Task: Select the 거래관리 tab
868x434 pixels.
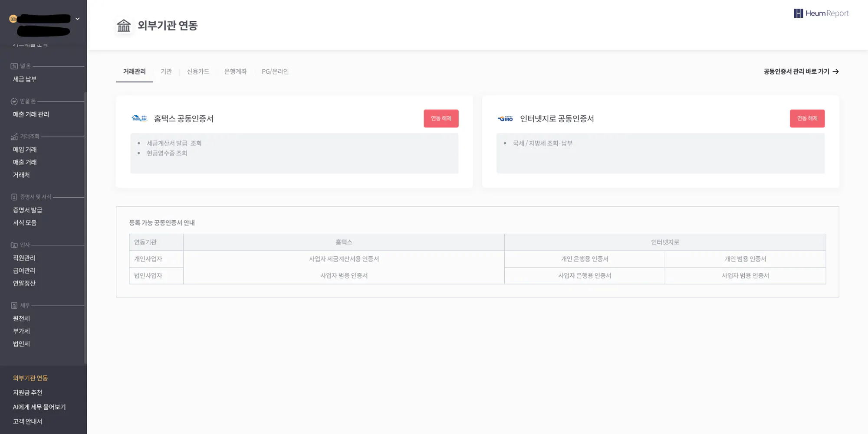Action: point(134,72)
